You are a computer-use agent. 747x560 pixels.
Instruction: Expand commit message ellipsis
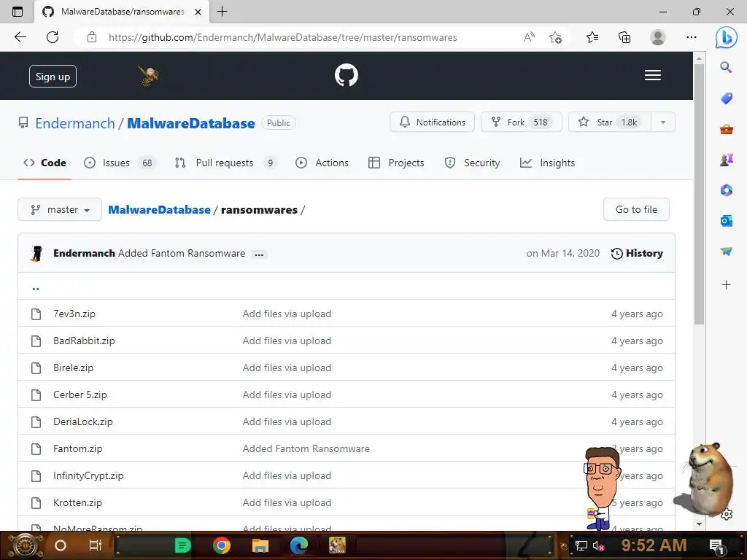pos(259,254)
